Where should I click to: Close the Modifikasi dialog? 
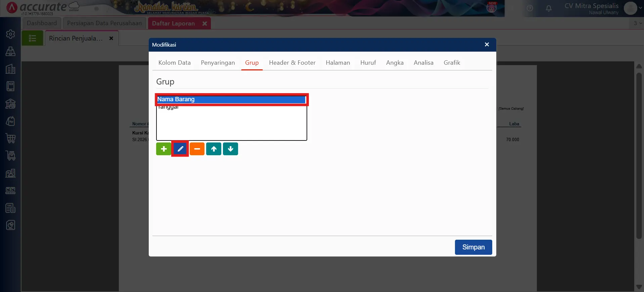[x=487, y=45]
